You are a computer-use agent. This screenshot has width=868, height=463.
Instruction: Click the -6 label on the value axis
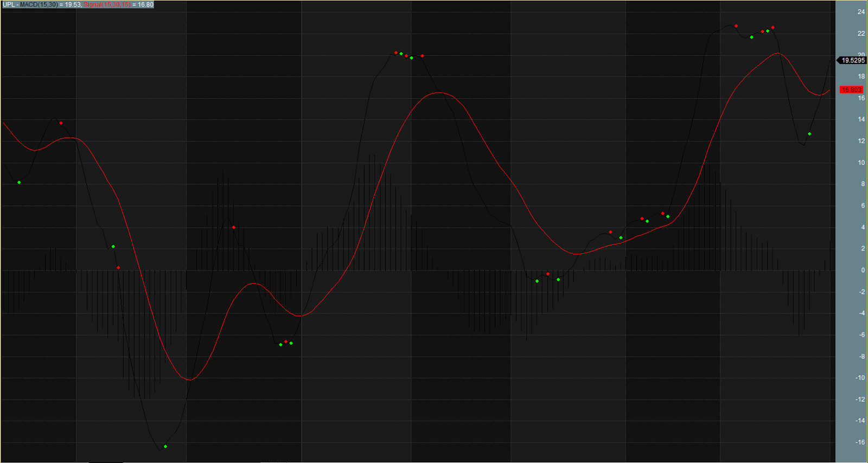point(861,335)
